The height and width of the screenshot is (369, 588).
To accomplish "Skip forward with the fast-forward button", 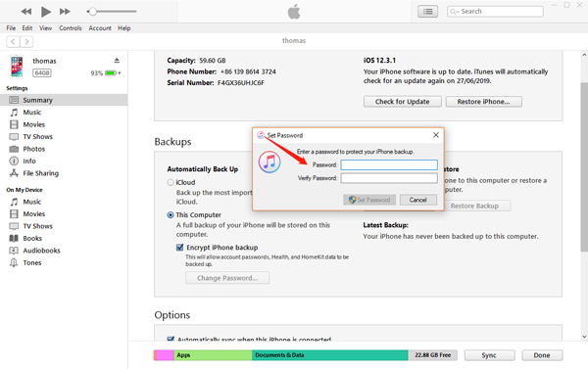I will [x=65, y=12].
